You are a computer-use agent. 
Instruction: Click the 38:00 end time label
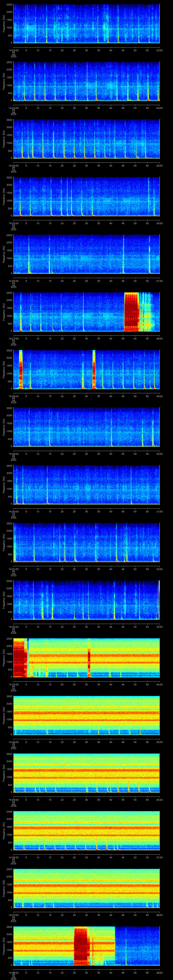(160, 915)
